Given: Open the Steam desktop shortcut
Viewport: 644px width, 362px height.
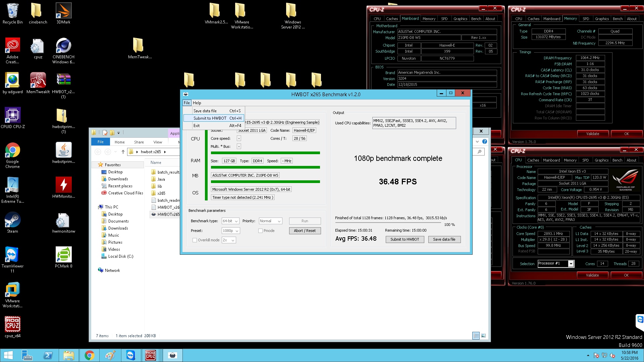Looking at the screenshot, I should coord(12,222).
